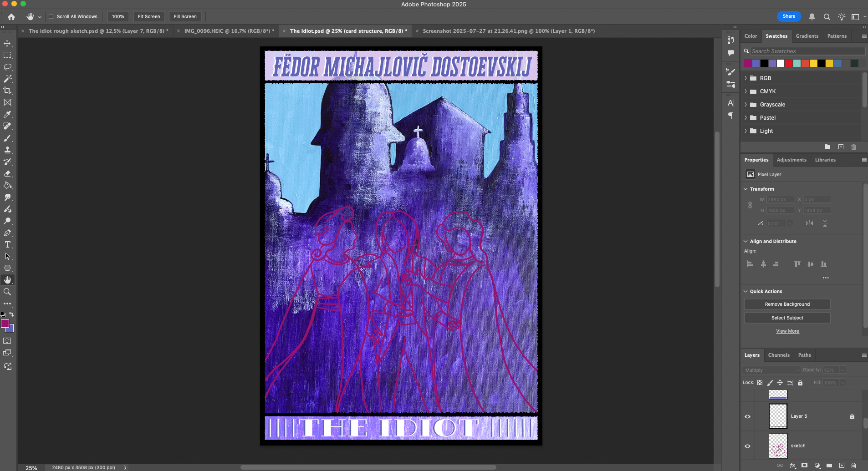The image size is (868, 471).
Task: Open The idiot rough sketch.psd document tab
Action: click(98, 31)
